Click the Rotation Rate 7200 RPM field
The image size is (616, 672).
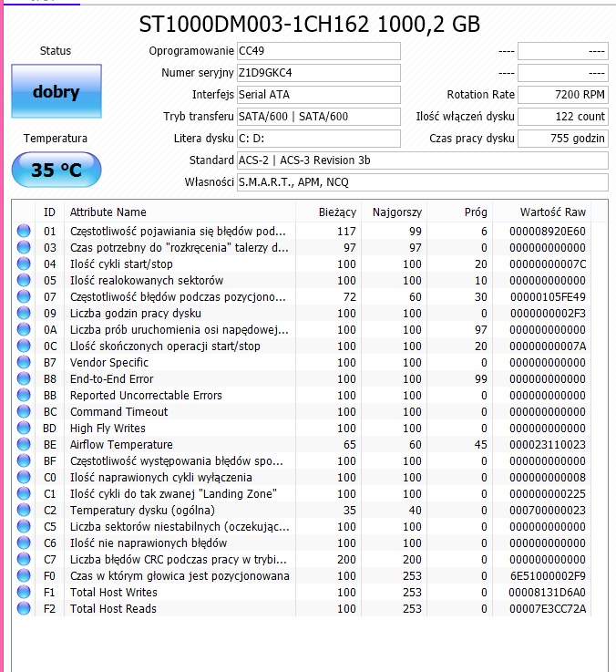[x=563, y=95]
